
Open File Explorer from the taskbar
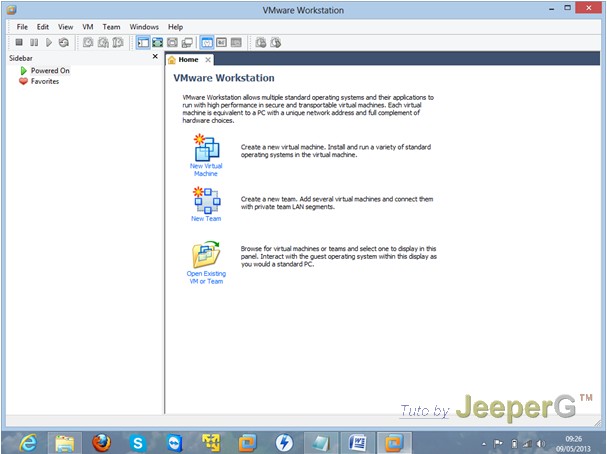(64, 443)
